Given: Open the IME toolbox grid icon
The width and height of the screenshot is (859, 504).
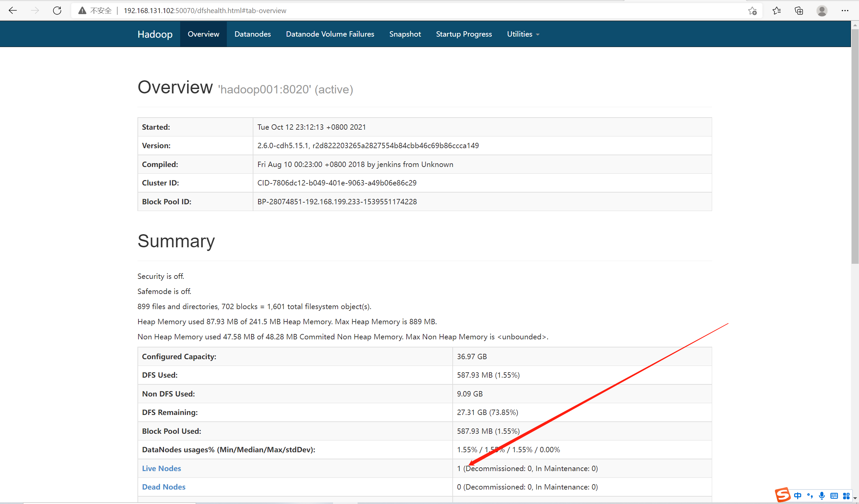Looking at the screenshot, I should click(846, 496).
